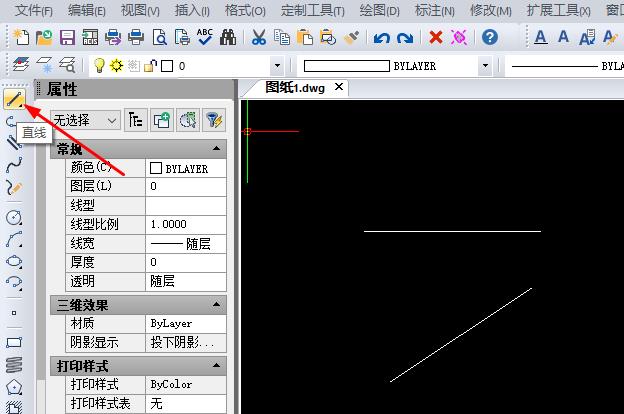
Task: Click the 打印样式 ByColor value
Action: pyautogui.click(x=186, y=384)
